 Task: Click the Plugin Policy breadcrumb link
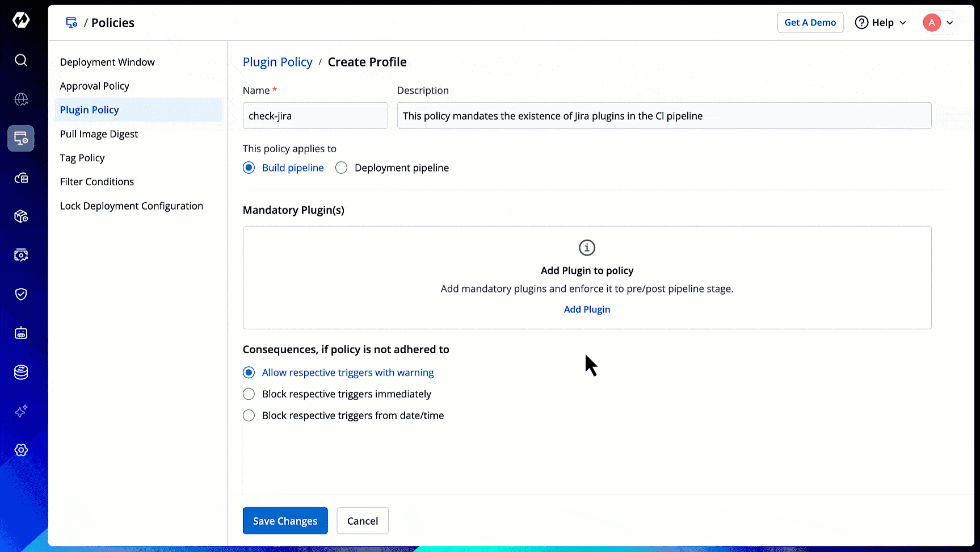pyautogui.click(x=277, y=62)
